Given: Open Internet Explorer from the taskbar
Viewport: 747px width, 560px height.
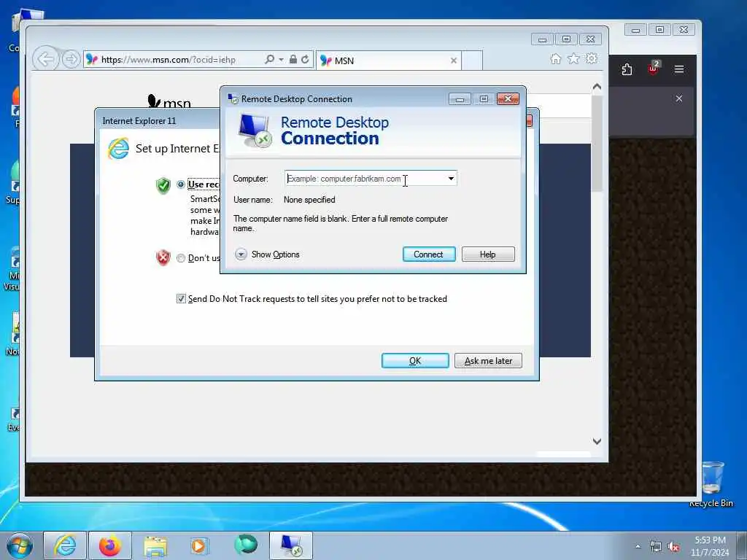Looking at the screenshot, I should (65, 545).
